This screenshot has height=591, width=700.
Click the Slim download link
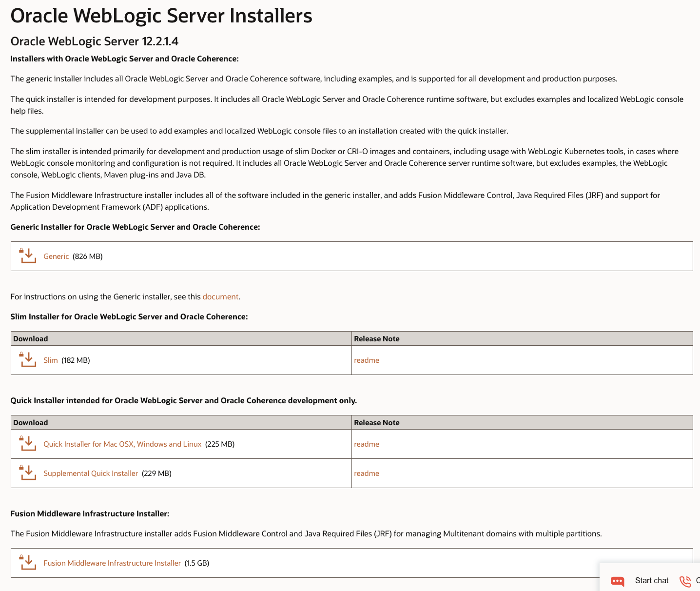51,360
